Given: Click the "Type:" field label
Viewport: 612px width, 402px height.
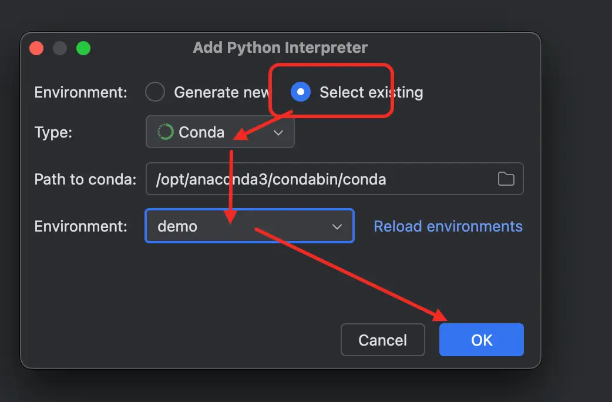Looking at the screenshot, I should pyautogui.click(x=55, y=132).
